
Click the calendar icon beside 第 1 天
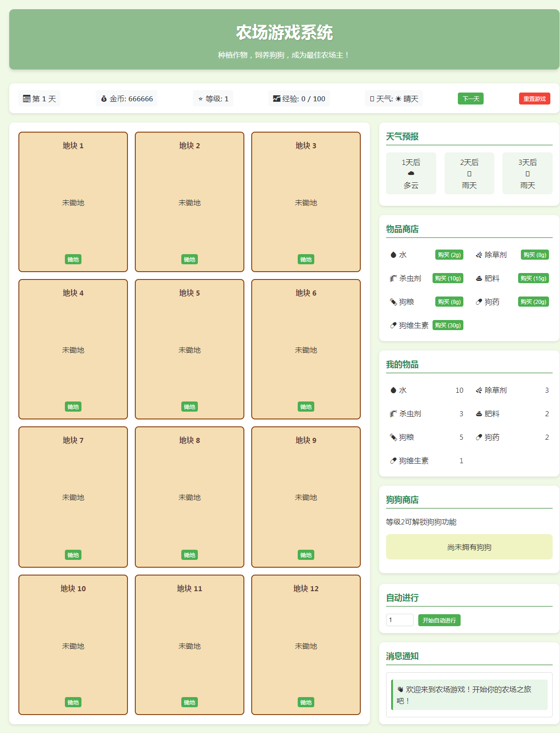tap(27, 99)
